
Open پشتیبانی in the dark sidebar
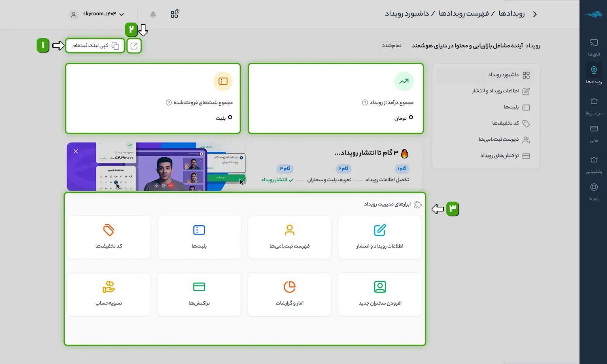point(594,164)
